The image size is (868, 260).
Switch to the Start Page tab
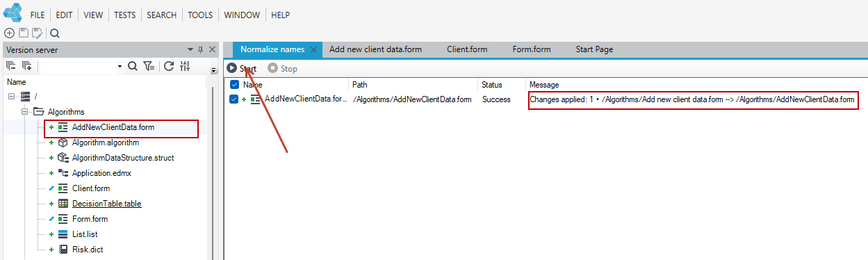coord(594,49)
